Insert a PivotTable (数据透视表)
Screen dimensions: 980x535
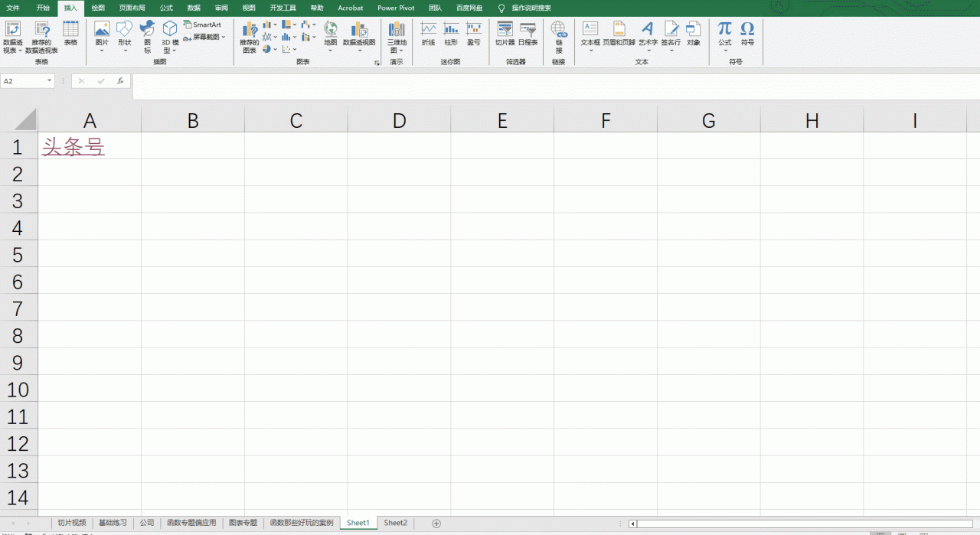click(13, 37)
